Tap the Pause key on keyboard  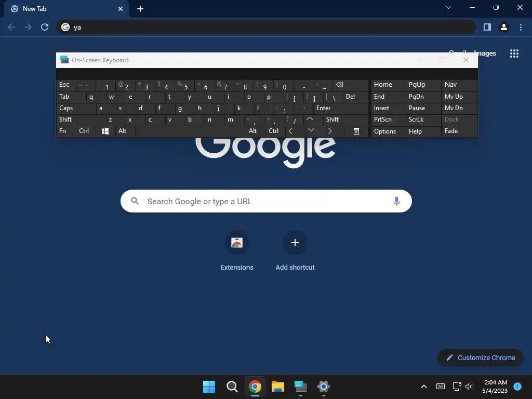pyautogui.click(x=423, y=108)
